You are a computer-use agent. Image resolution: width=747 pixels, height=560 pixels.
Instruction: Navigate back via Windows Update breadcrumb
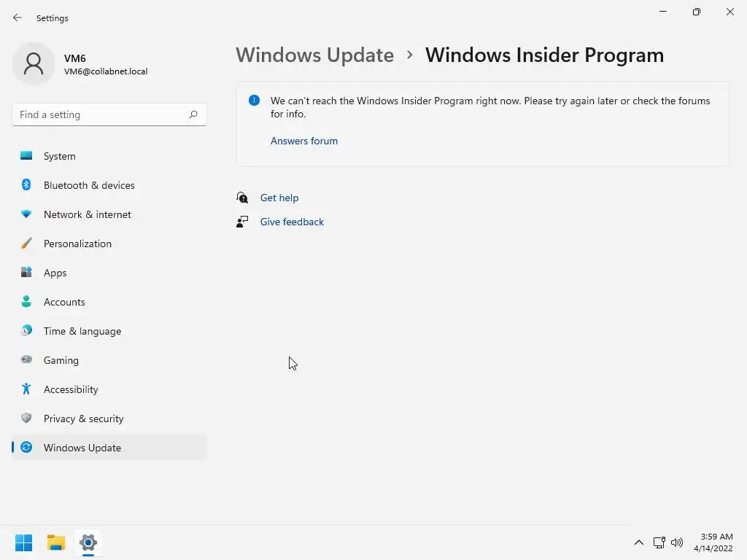pyautogui.click(x=315, y=55)
